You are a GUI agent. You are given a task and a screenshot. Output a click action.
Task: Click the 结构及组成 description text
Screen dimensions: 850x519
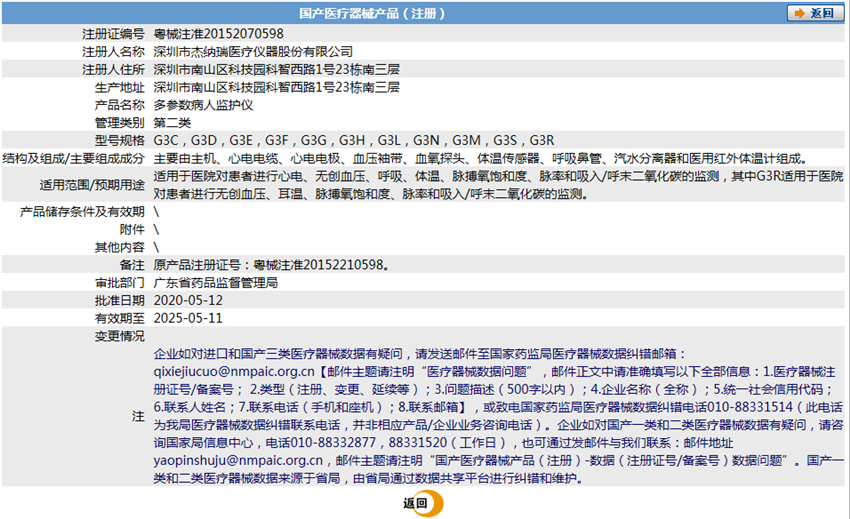tap(481, 158)
